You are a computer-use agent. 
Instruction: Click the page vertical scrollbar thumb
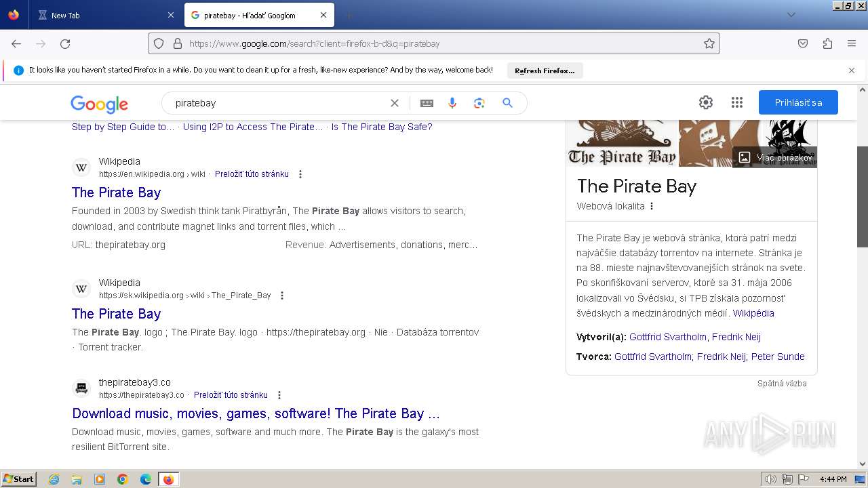point(863,197)
